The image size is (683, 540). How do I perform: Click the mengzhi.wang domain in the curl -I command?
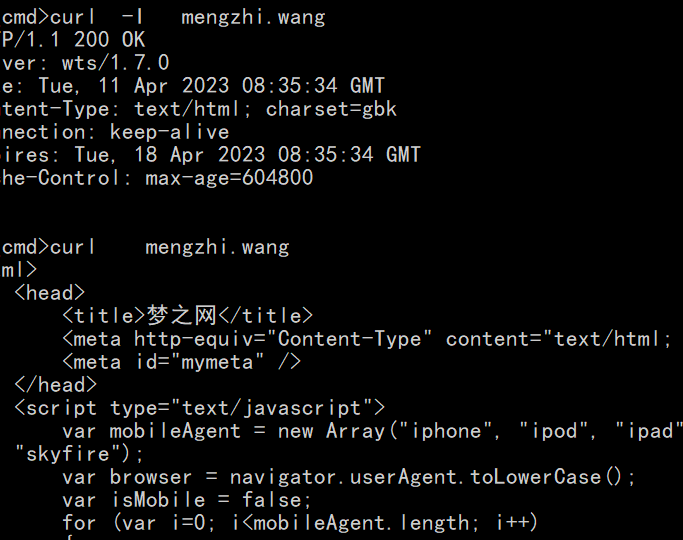tap(253, 17)
